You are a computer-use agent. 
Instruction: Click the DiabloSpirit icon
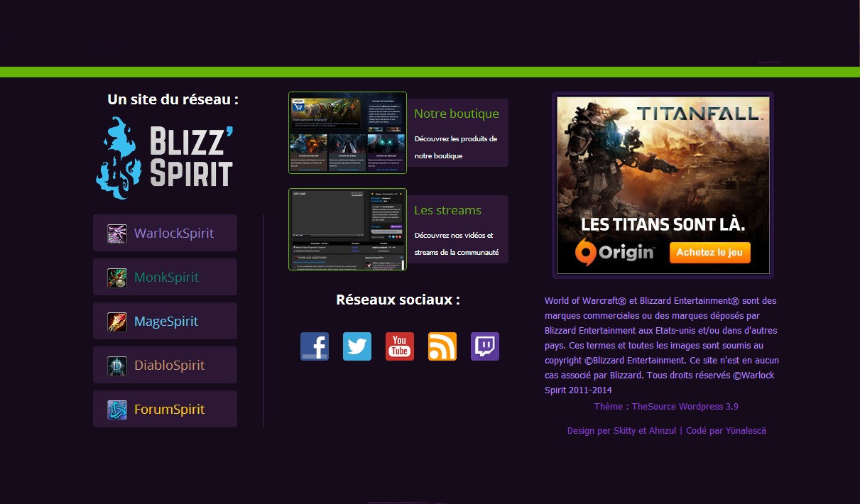pyautogui.click(x=117, y=366)
